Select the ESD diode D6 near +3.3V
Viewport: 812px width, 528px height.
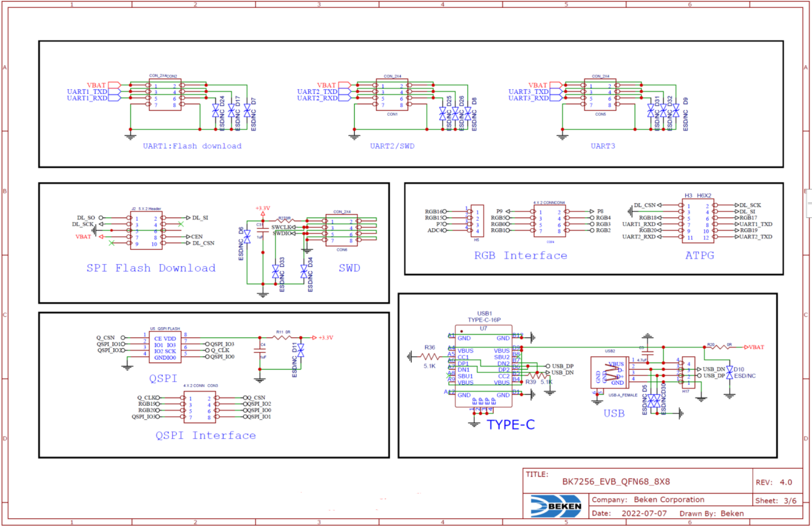pos(247,237)
